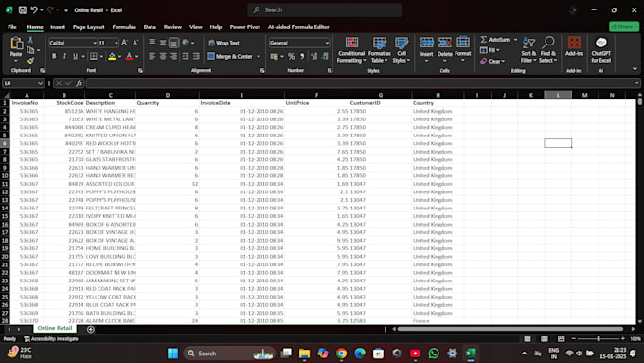Click the green Share button

coord(624,27)
